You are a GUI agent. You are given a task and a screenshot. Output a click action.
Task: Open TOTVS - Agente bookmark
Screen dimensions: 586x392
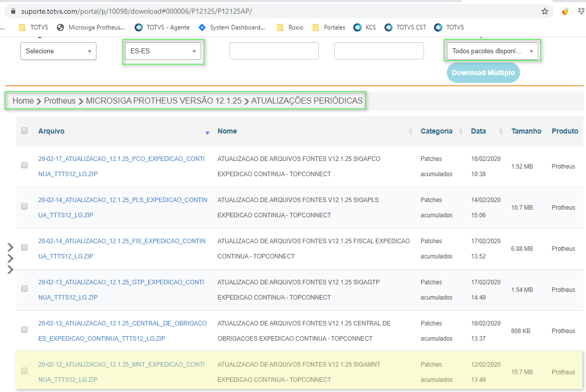point(162,27)
